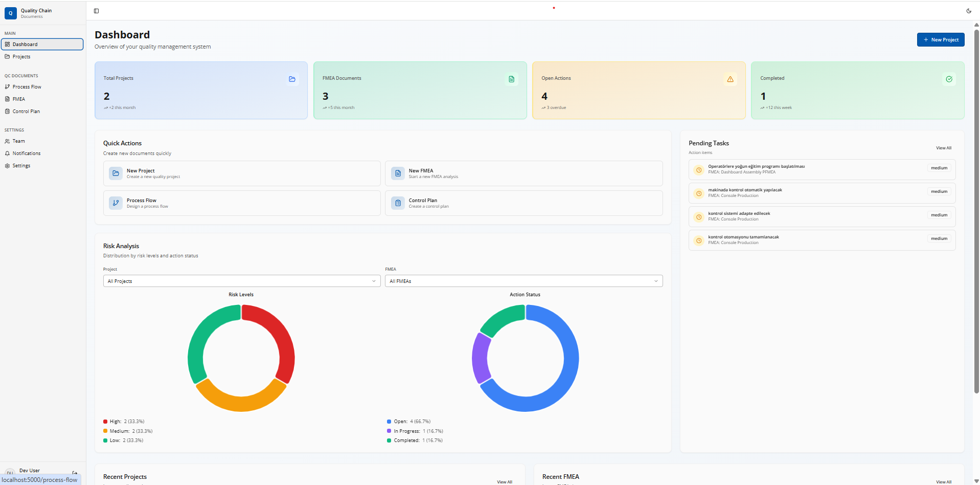
Task: Click the New FMEA quick action card
Action: [x=523, y=173]
